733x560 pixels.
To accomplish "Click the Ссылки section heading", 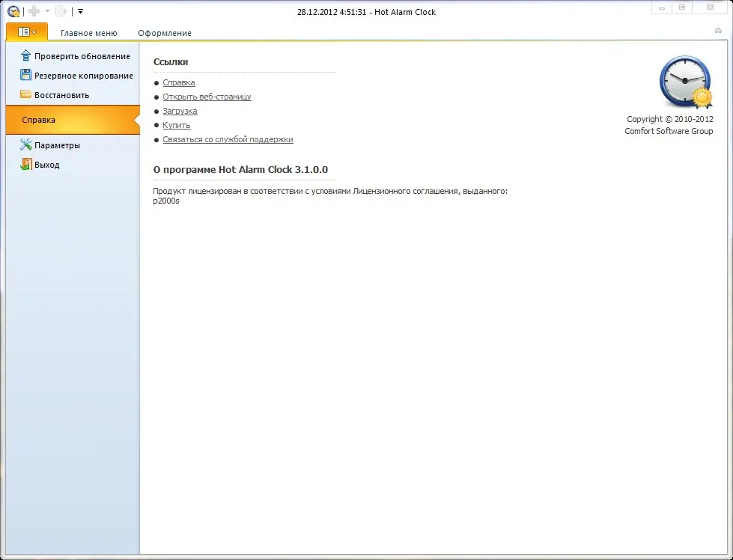I will pyautogui.click(x=171, y=61).
